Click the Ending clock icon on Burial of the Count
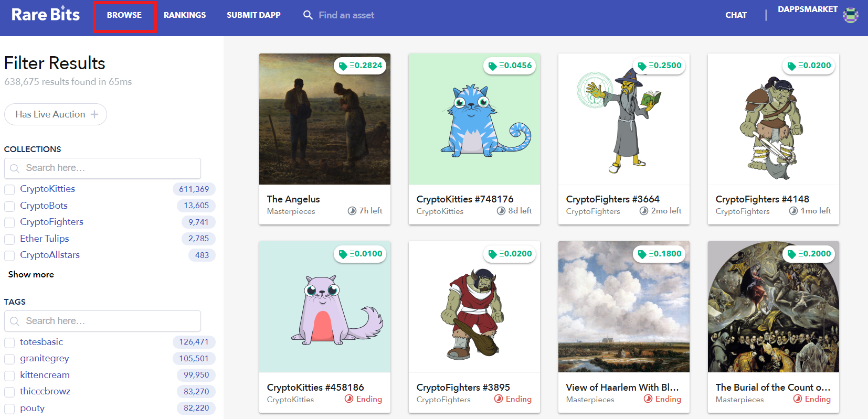The height and width of the screenshot is (419, 868). tap(798, 399)
